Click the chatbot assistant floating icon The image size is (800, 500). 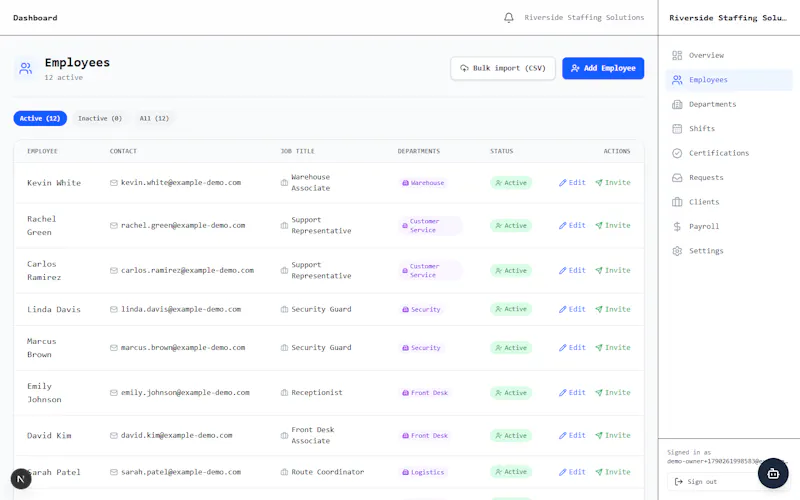coord(773,473)
